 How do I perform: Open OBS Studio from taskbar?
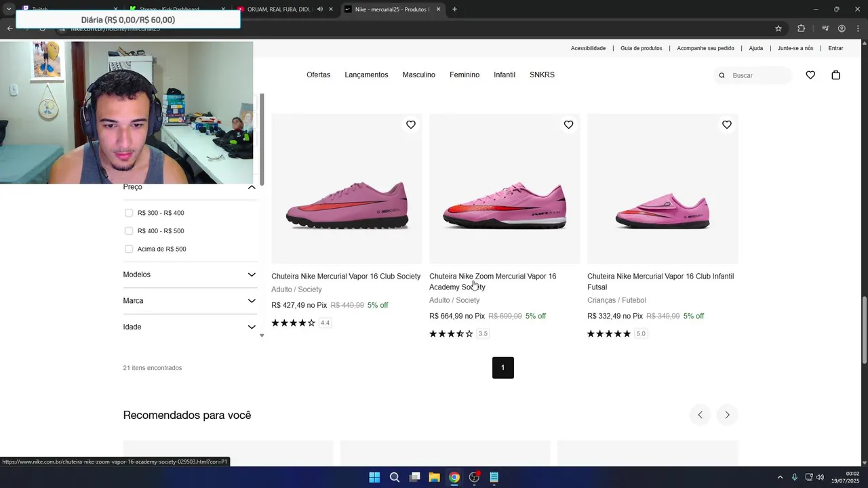[x=475, y=477]
